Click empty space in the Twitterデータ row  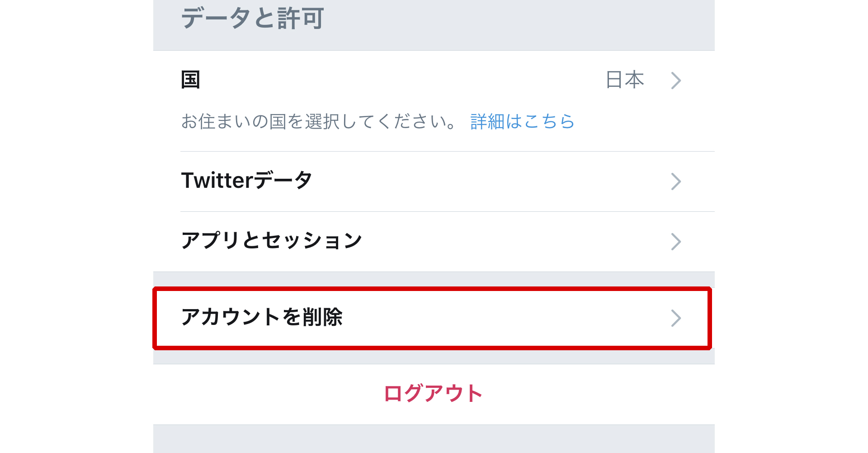pos(475,181)
